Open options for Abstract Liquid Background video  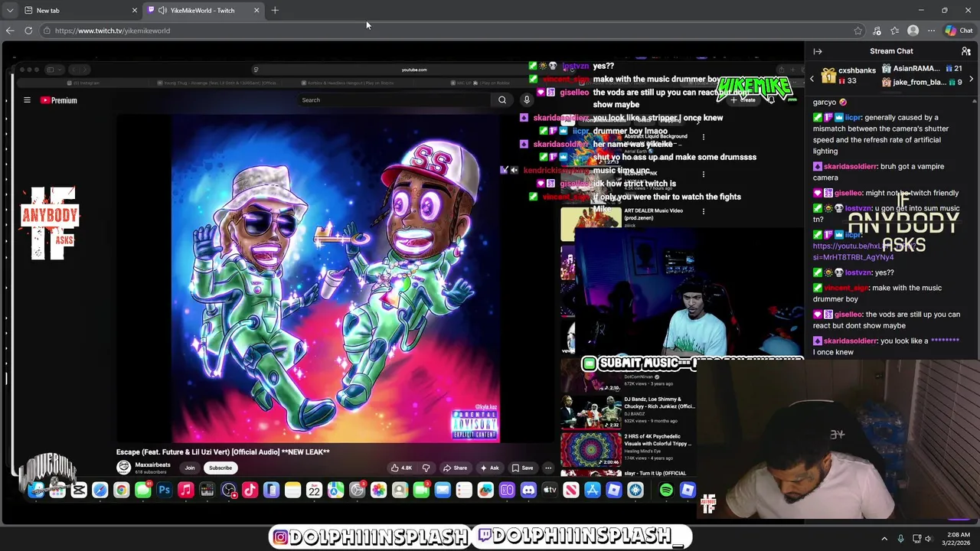[x=703, y=137]
